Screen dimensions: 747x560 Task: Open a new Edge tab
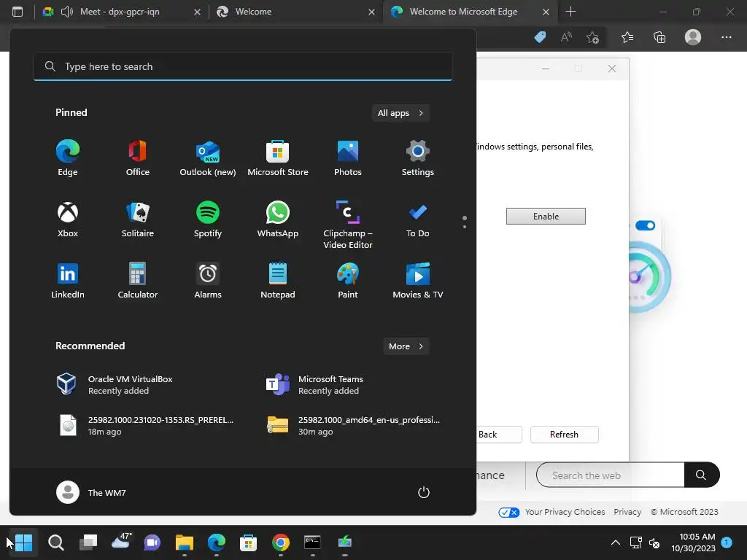[x=570, y=12]
